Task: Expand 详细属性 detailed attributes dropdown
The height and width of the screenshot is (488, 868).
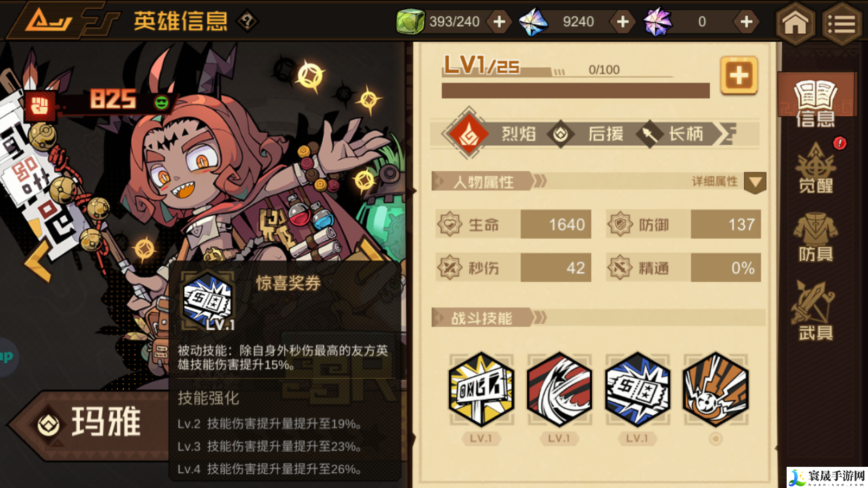Action: point(755,183)
